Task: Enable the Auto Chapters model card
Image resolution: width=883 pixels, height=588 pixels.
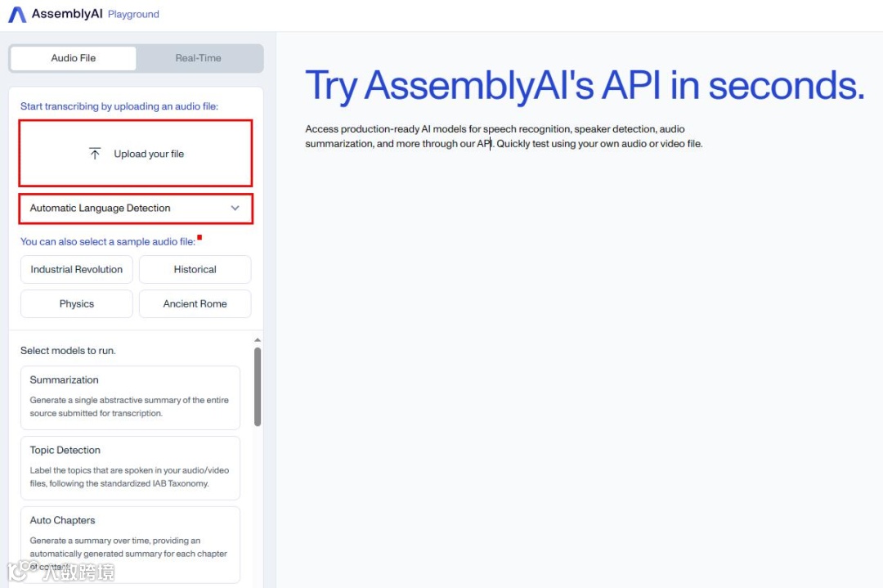Action: (130, 545)
